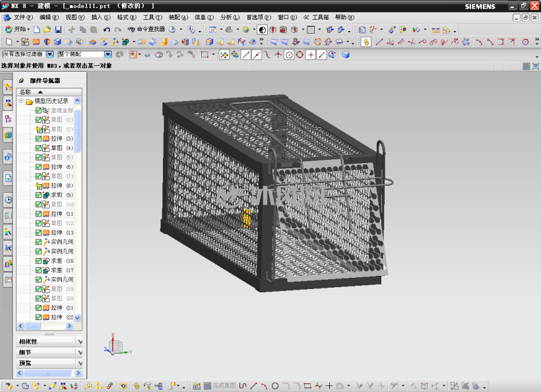541x392 pixels.
Task: Open the Command Finder (命令查找器)
Action: pos(146,29)
